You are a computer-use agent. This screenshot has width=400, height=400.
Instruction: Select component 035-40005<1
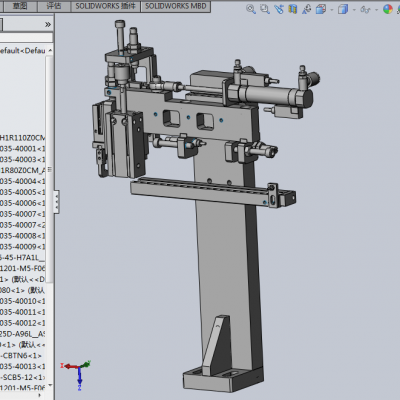[23, 192]
